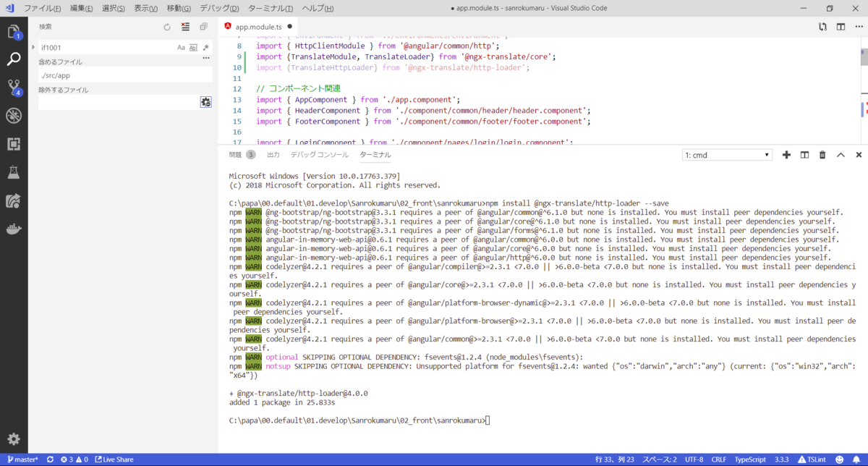Open the デバッグ(D) menu
The image size is (868, 466).
click(220, 8)
